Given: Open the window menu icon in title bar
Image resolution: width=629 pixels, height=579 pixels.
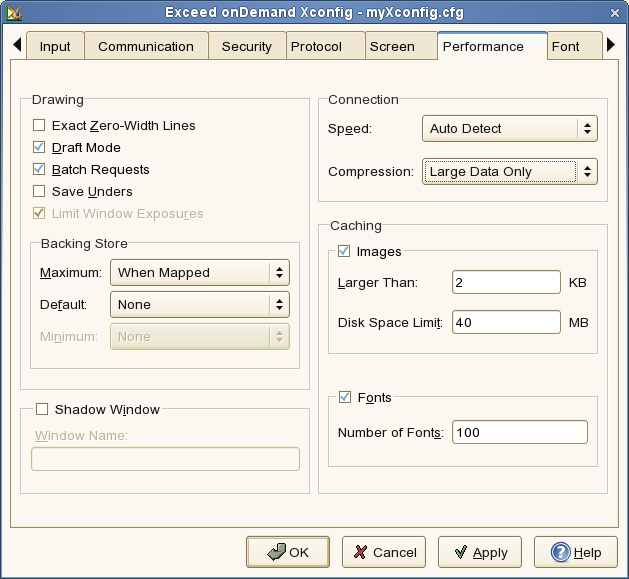Looking at the screenshot, I should pyautogui.click(x=14, y=12).
